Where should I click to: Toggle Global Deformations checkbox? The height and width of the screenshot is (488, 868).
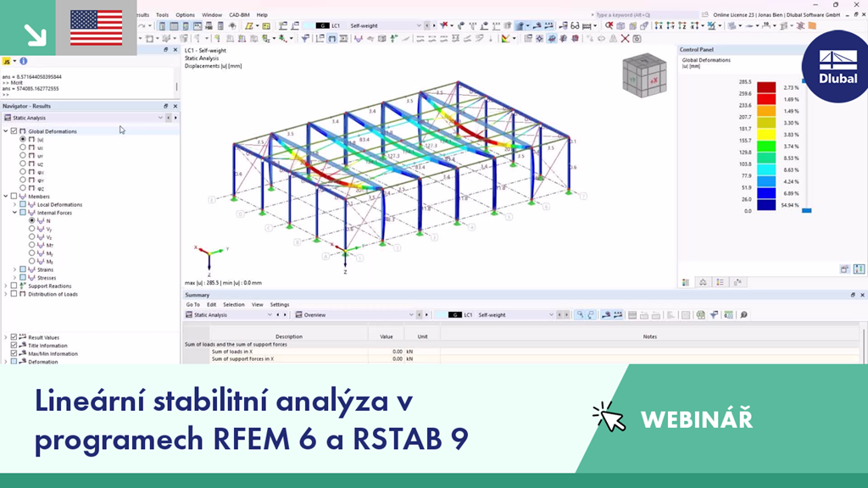14,131
